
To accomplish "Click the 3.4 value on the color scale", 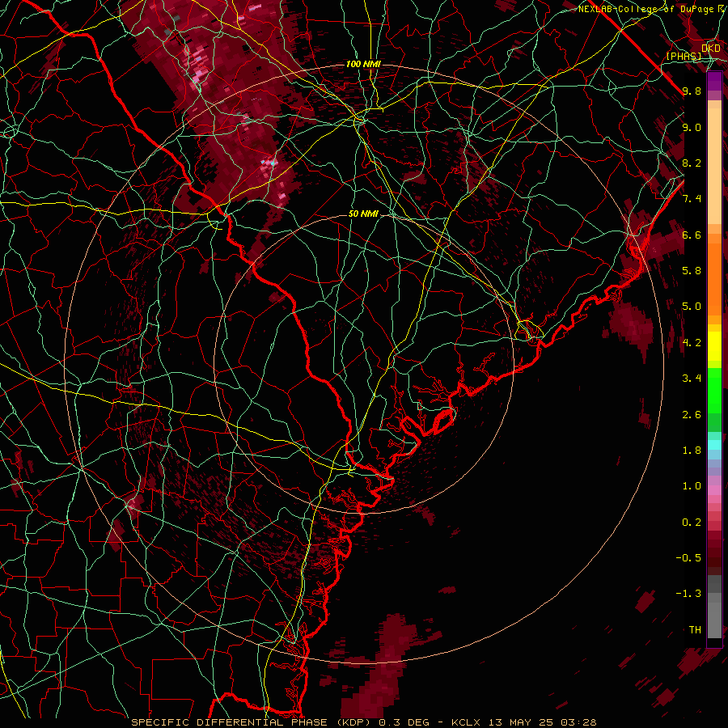I will click(x=692, y=379).
